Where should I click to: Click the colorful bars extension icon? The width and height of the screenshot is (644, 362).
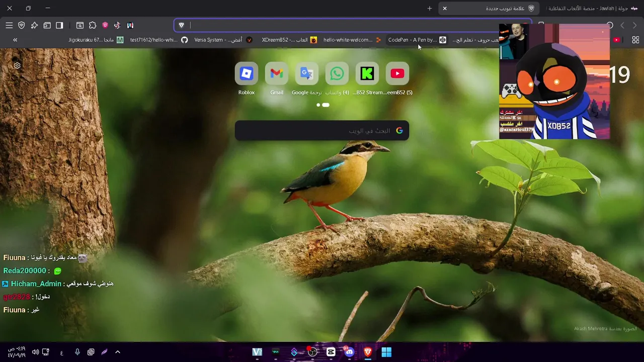pos(130,25)
